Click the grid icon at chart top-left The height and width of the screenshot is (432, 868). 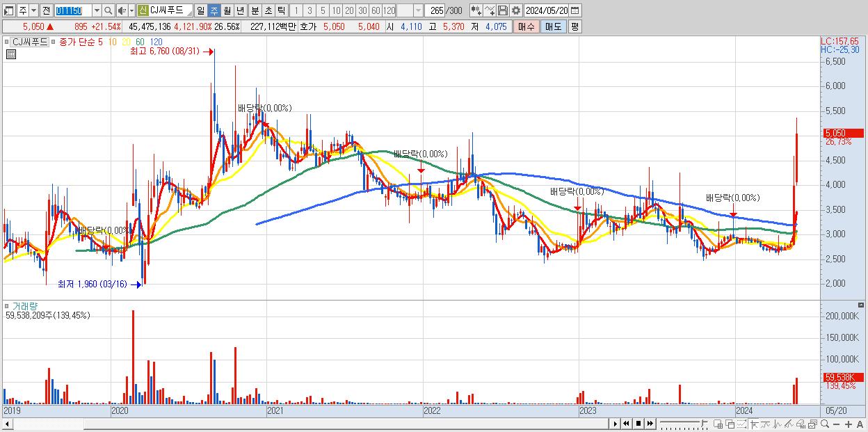click(10, 55)
